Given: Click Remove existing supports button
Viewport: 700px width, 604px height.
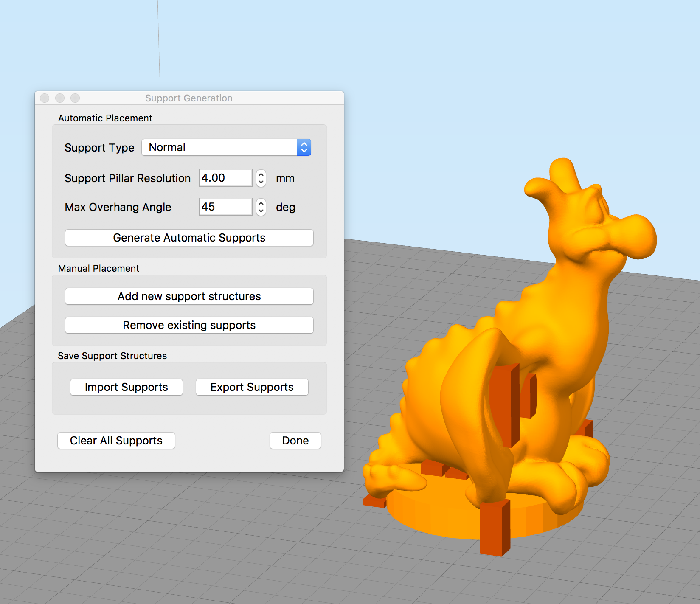Looking at the screenshot, I should [x=189, y=325].
